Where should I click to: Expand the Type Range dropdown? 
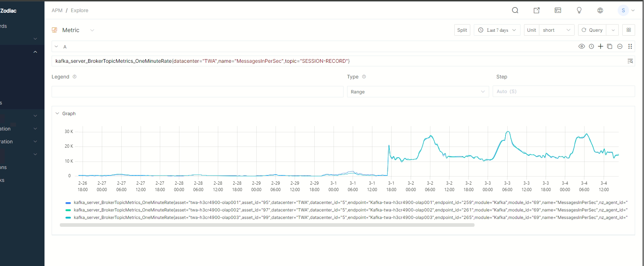[418, 92]
